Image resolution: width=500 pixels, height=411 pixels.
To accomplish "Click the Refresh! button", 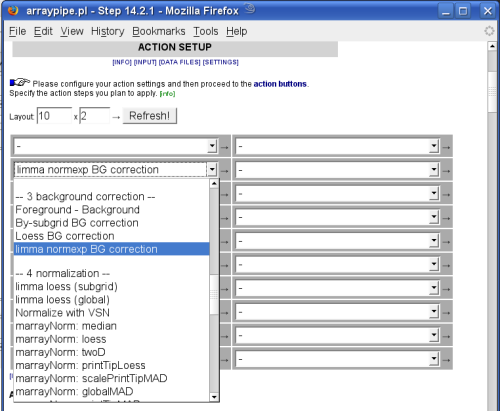I will coord(150,116).
